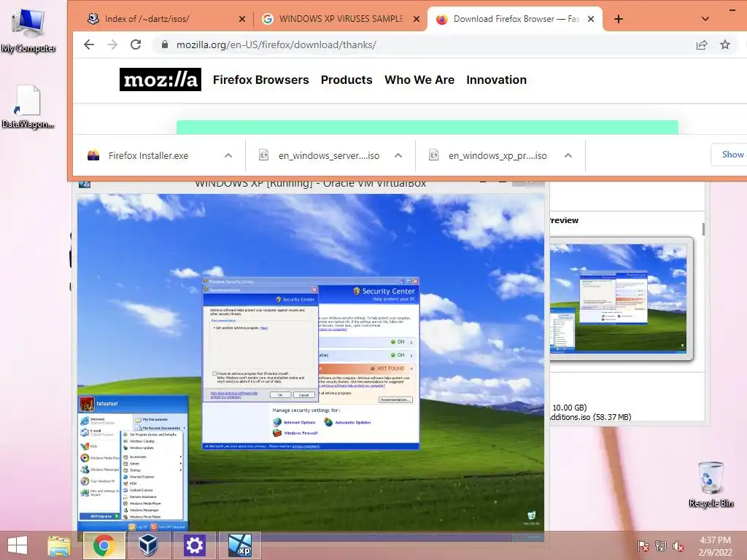Click the Chrome forward arrow
This screenshot has width=747, height=560.
(x=112, y=44)
